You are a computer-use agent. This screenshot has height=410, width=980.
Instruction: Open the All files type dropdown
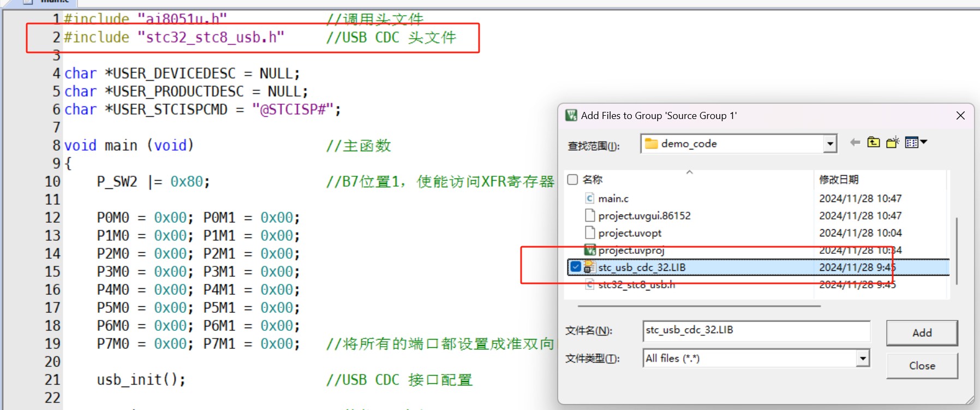(862, 358)
